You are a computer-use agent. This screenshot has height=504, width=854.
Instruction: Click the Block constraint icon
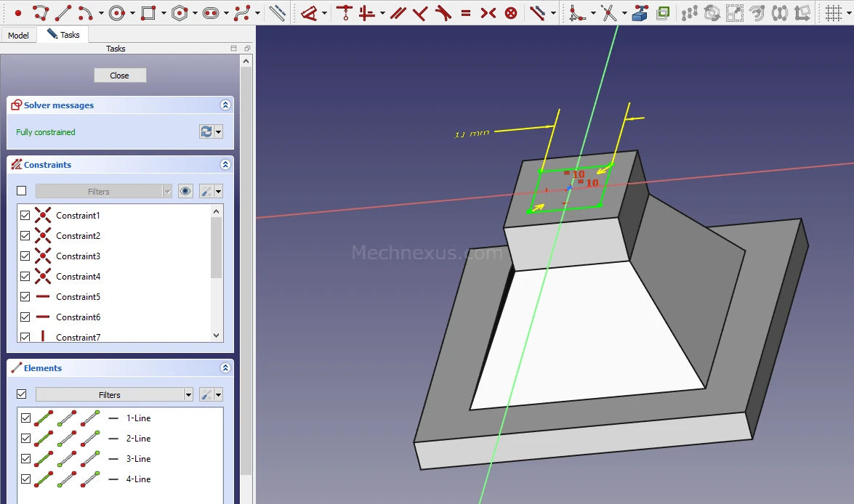coord(511,13)
